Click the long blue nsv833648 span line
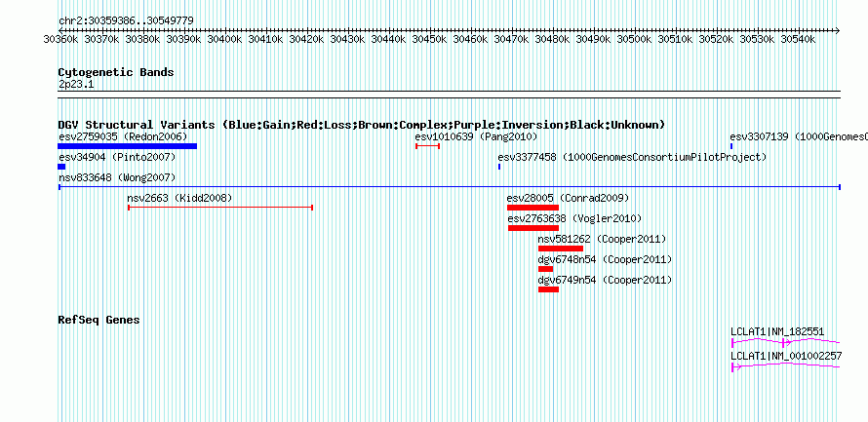868x422 pixels. (450, 187)
